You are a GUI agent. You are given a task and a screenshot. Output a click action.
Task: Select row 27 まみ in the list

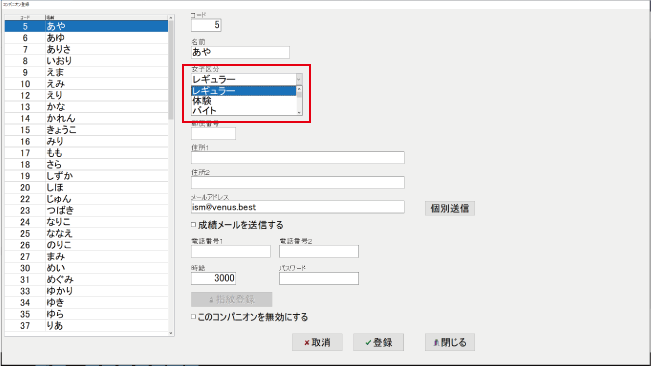coord(86,256)
